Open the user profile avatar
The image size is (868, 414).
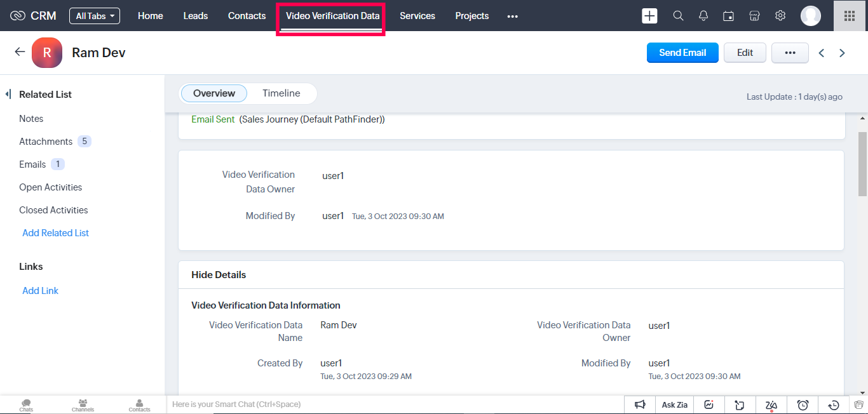point(810,16)
